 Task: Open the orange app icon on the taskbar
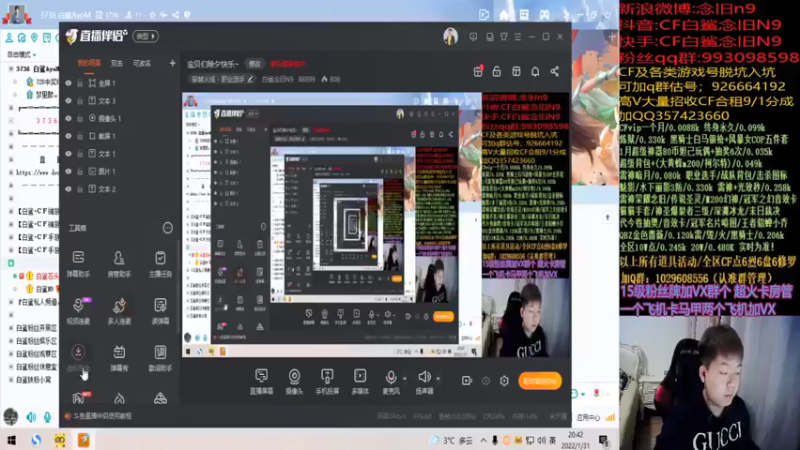[x=84, y=440]
